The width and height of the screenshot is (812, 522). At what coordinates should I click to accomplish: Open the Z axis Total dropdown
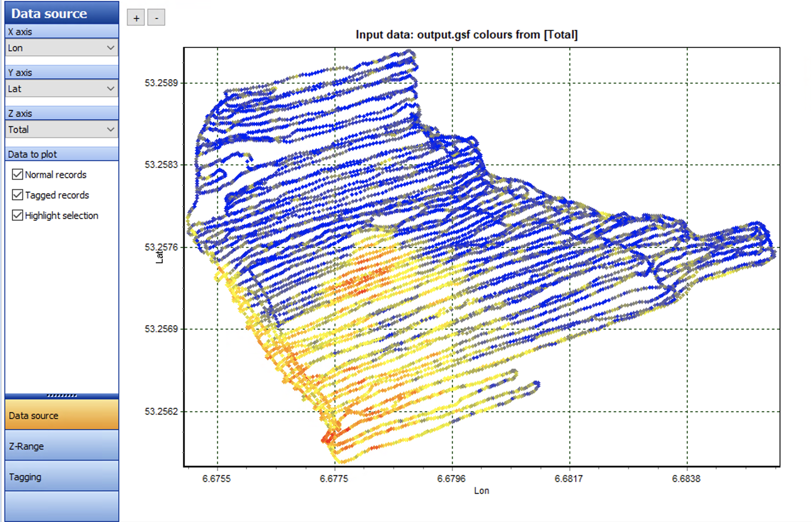point(62,130)
